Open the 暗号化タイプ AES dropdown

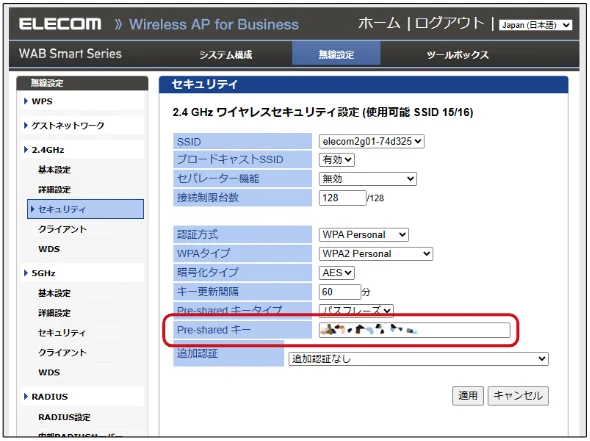coord(337,272)
